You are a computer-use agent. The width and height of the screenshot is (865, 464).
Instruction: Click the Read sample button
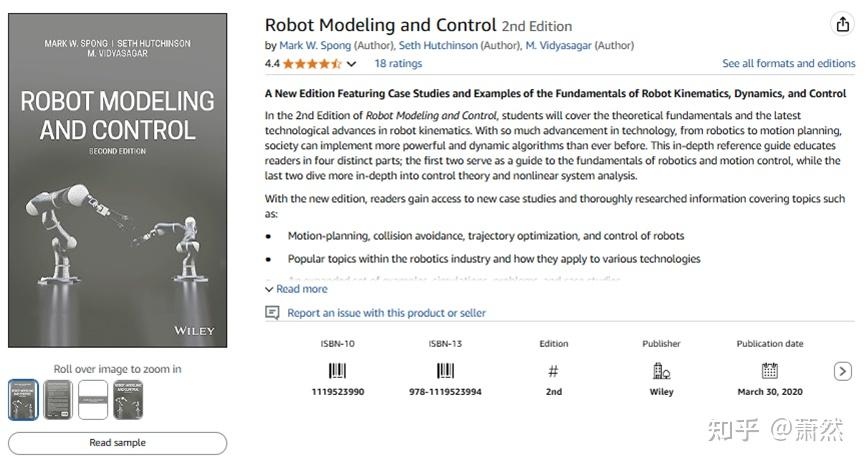117,443
